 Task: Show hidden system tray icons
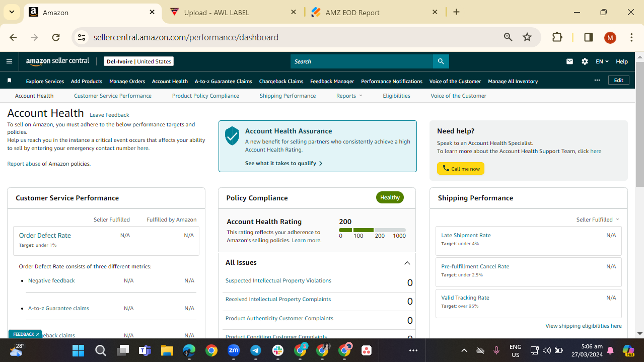click(x=464, y=350)
